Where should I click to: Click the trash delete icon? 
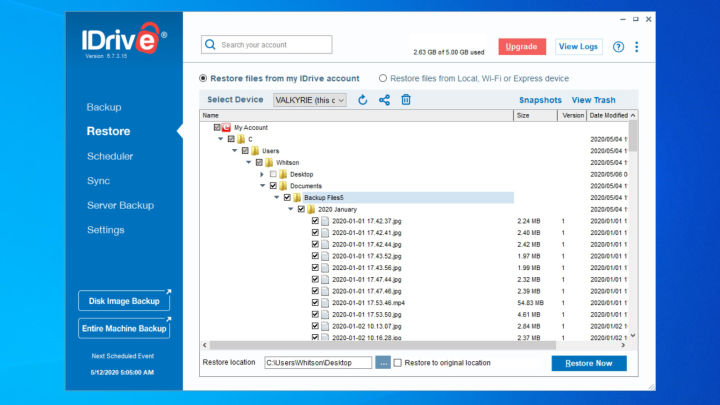click(406, 100)
